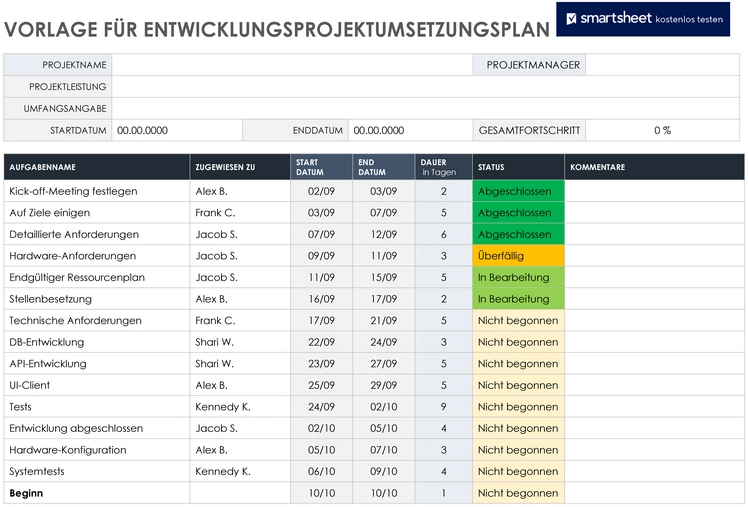The image size is (748, 507).
Task: Click the assignee Alex B. for Kick-off-Meeting
Action: pos(240,191)
